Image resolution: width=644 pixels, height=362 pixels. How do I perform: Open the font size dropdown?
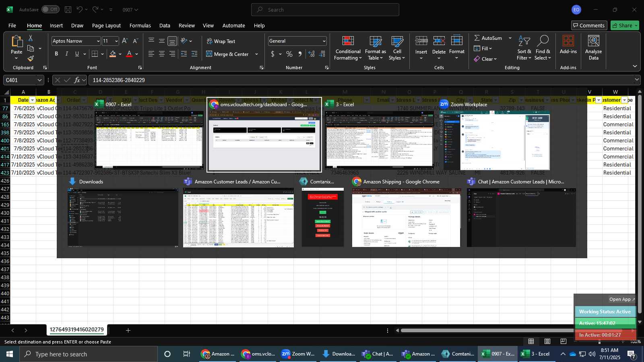click(x=116, y=41)
